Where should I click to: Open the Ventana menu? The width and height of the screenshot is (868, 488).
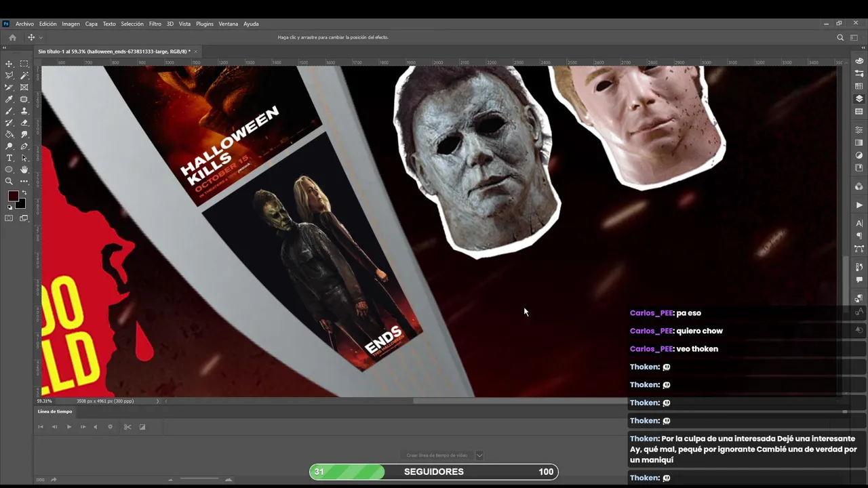tap(229, 24)
